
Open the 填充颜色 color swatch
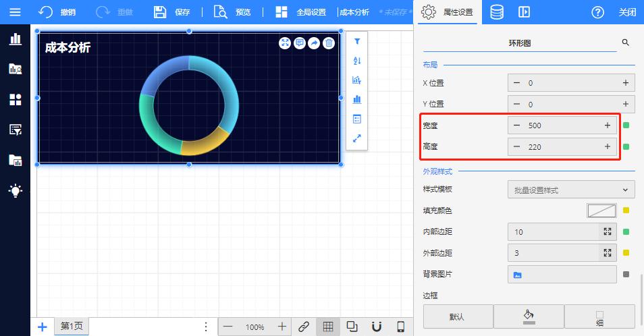pyautogui.click(x=601, y=211)
